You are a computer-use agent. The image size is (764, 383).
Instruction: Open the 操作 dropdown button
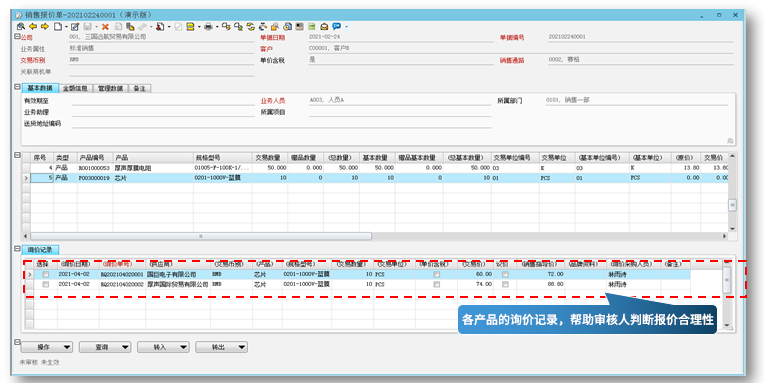tap(47, 347)
